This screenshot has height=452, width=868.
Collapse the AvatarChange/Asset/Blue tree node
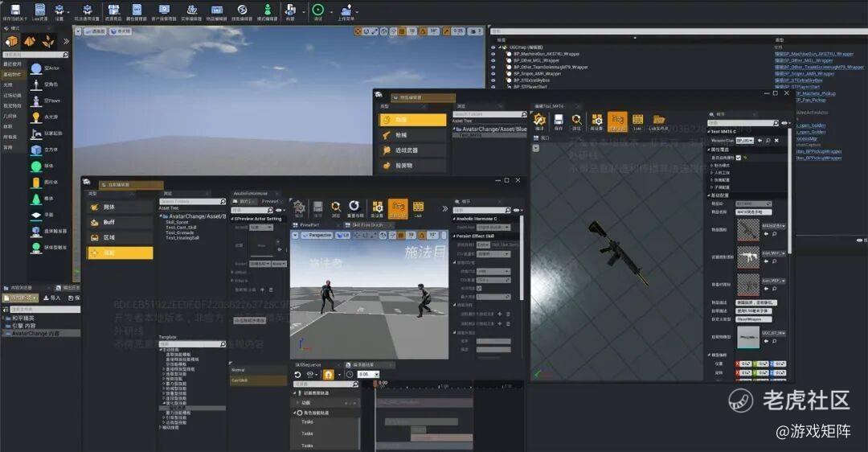(455, 129)
